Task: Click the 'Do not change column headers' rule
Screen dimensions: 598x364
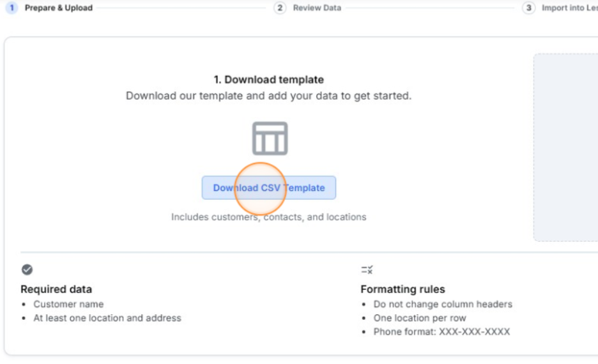Action: point(443,305)
